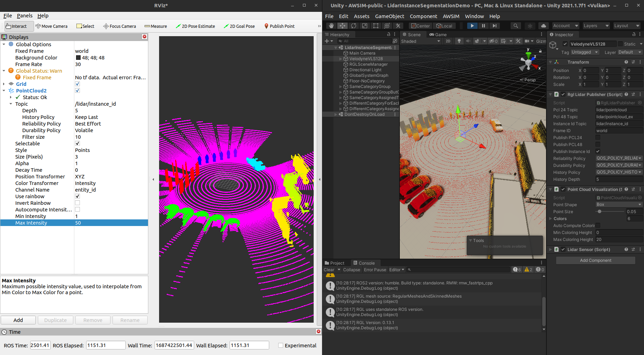Open the Measure tool in RViz
Viewport: 644px width, 355px height.
pyautogui.click(x=156, y=26)
